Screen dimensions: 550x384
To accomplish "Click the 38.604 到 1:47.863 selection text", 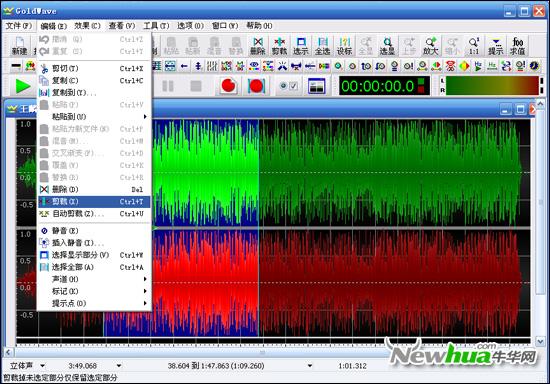I will 216,366.
